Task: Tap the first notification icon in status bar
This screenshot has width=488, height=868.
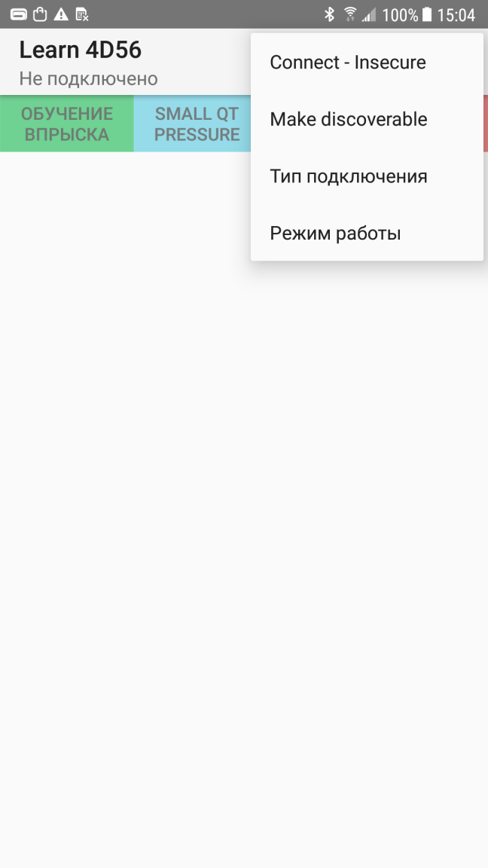Action: [19, 15]
